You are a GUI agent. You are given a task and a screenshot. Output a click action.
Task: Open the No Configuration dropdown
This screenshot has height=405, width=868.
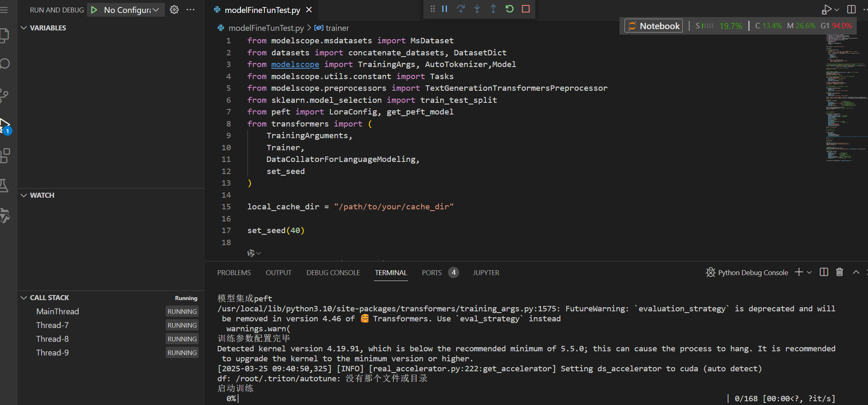(x=132, y=10)
